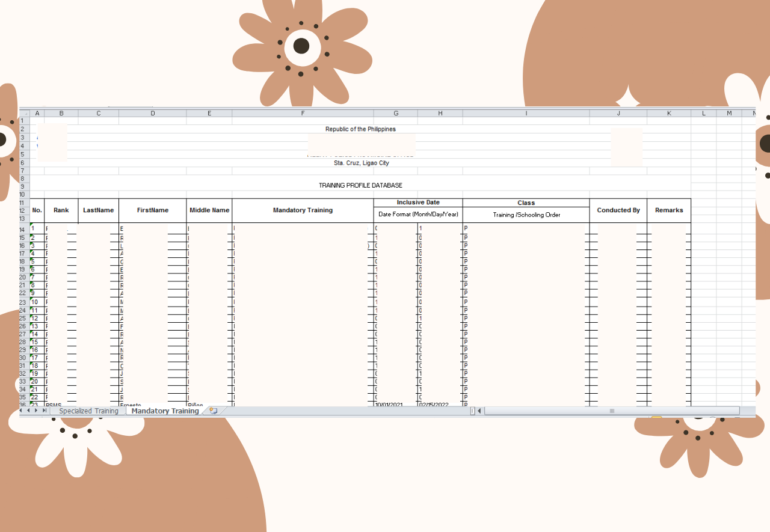
Task: Click 'Training /Schooling Order' cell
Action: tap(526, 215)
